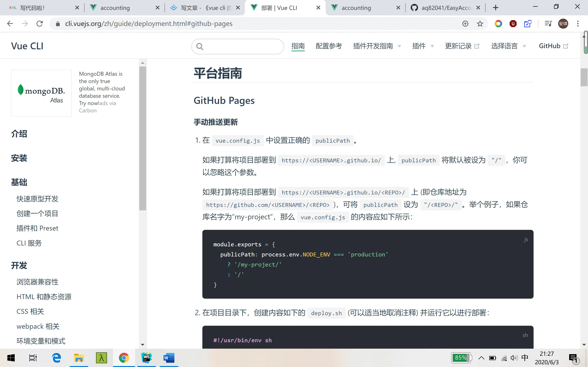The width and height of the screenshot is (588, 367).
Task: Click the sidebar vertical scrollbar thumb
Action: point(143,138)
